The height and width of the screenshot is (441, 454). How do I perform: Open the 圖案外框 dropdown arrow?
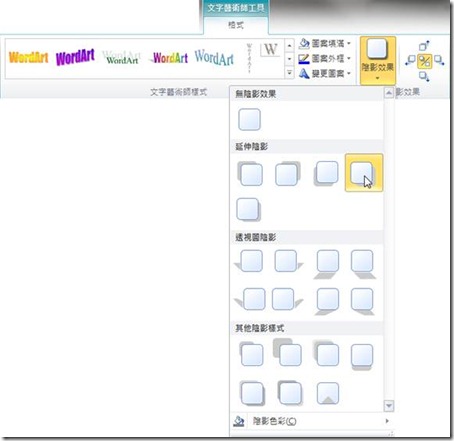[349, 58]
